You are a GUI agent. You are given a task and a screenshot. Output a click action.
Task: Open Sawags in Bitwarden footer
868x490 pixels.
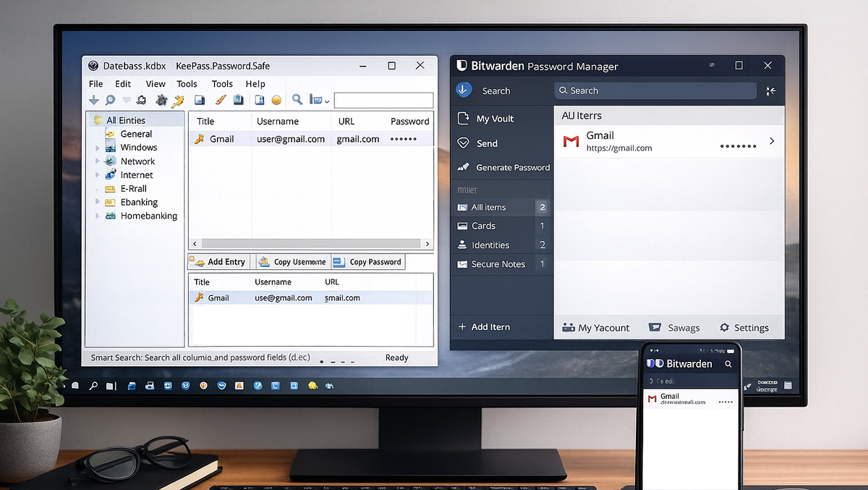(674, 327)
